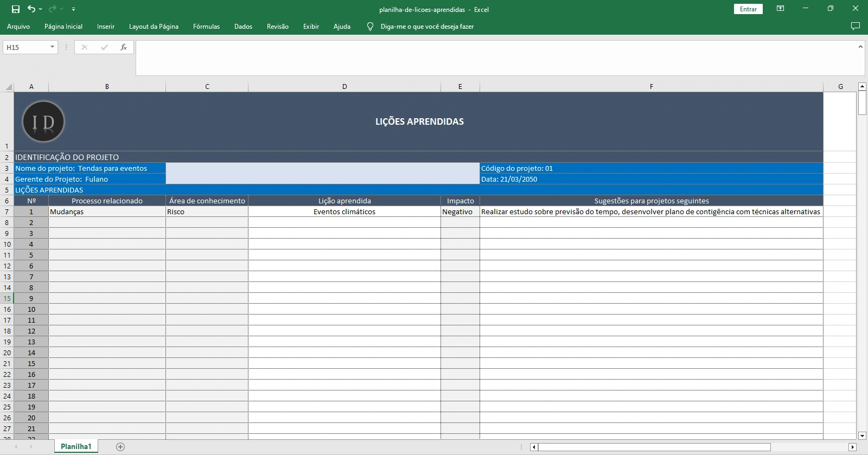Click the Ribbon Display Options icon
868x455 pixels.
780,9
